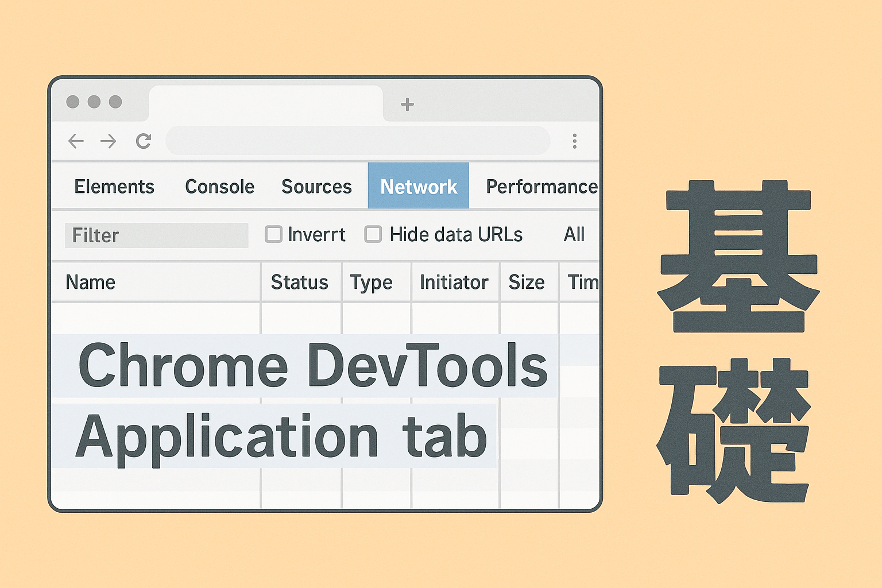This screenshot has width=882, height=588.
Task: Open the All request type dropdown
Action: tap(574, 234)
